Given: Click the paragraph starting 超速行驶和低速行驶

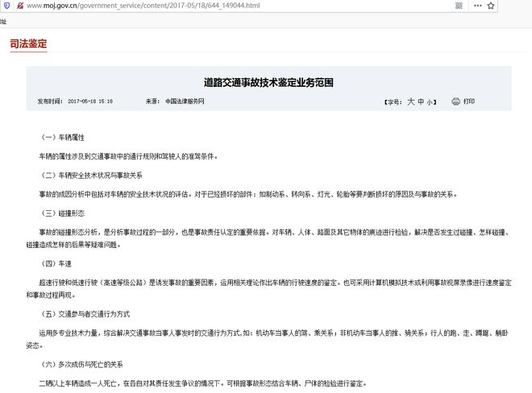Looking at the screenshot, I should 268,289.
